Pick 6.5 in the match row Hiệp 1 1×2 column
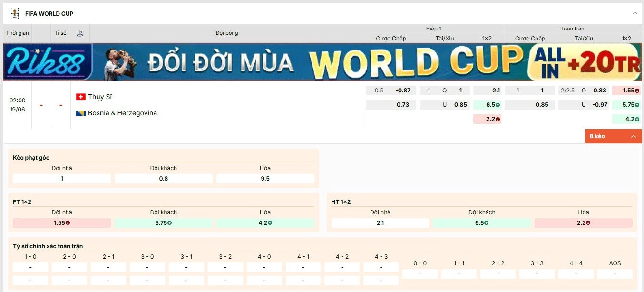The image size is (644, 292). [488, 105]
